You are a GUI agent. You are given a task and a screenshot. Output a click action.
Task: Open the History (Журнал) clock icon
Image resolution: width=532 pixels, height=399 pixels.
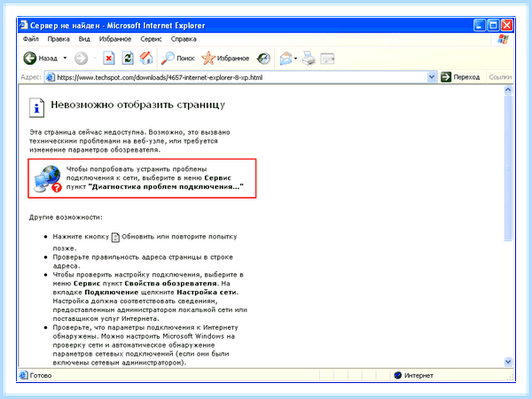pyautogui.click(x=263, y=59)
